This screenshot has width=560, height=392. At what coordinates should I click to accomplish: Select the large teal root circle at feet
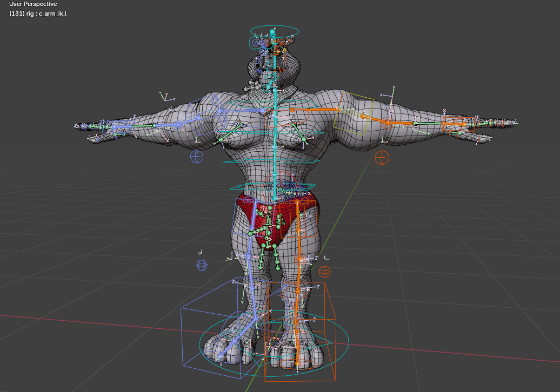274,344
